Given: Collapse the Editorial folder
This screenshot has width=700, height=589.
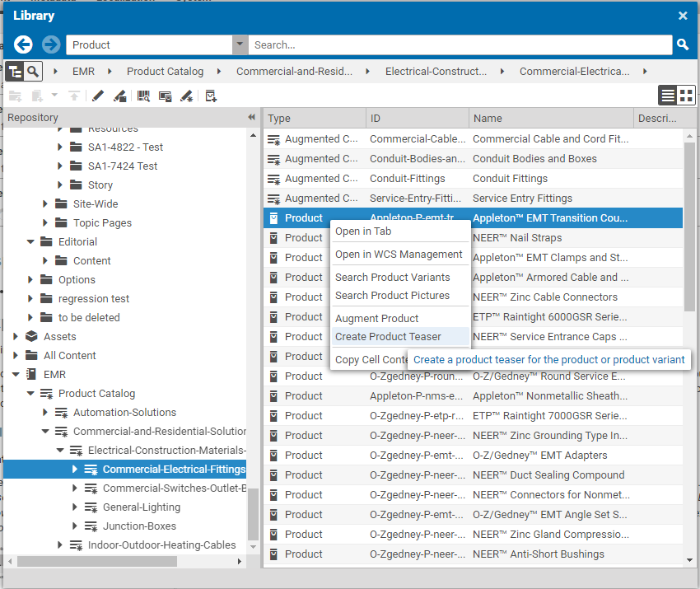Looking at the screenshot, I should (30, 241).
